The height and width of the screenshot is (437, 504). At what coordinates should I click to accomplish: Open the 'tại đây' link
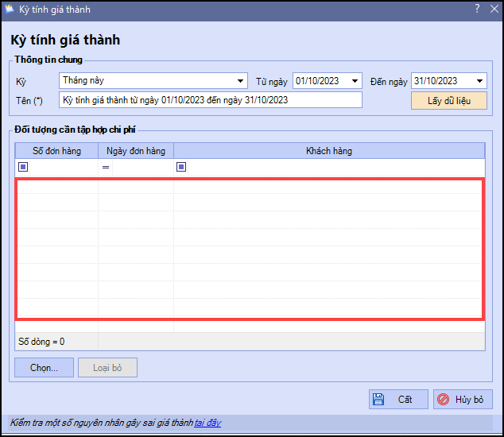[x=207, y=423]
